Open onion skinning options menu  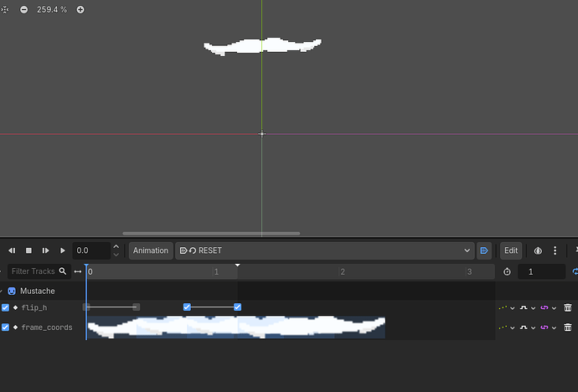point(555,251)
